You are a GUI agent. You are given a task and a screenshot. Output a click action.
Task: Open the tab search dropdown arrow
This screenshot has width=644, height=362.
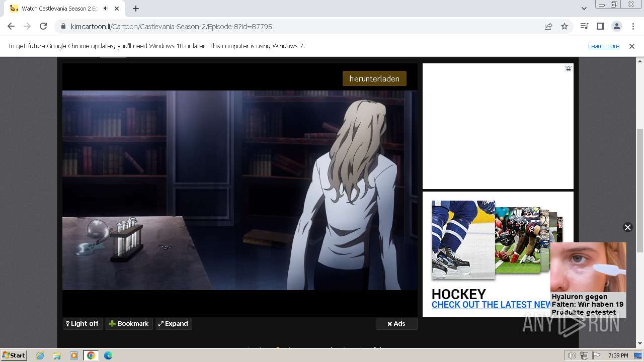coord(584,9)
